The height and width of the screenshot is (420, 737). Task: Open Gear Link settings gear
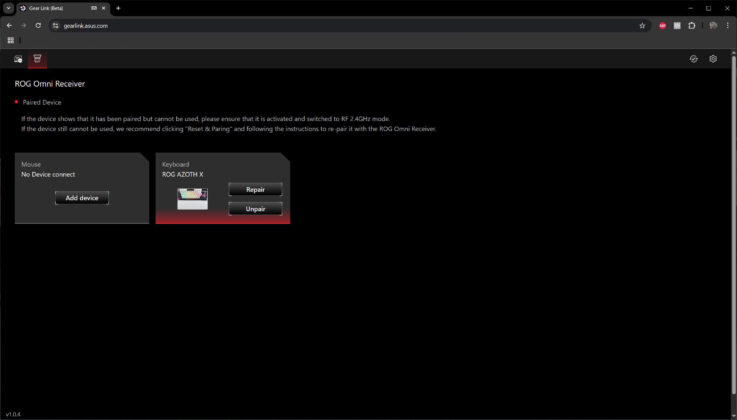(713, 59)
